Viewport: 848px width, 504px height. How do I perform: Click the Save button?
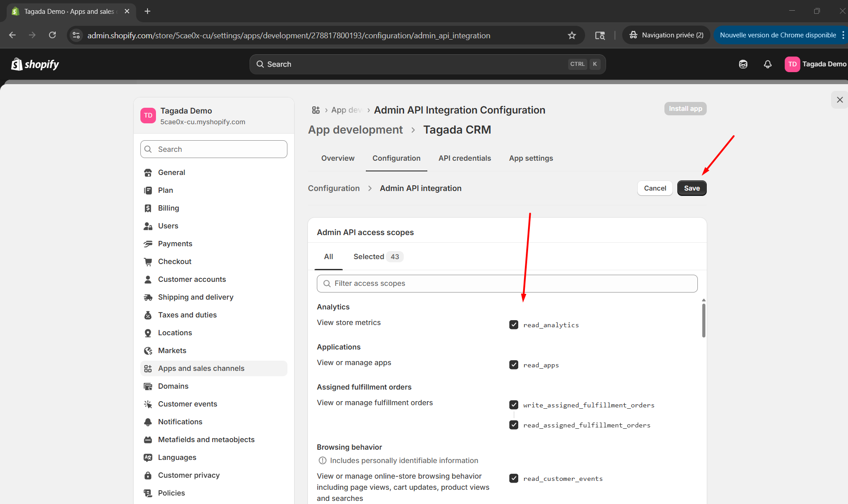(692, 188)
